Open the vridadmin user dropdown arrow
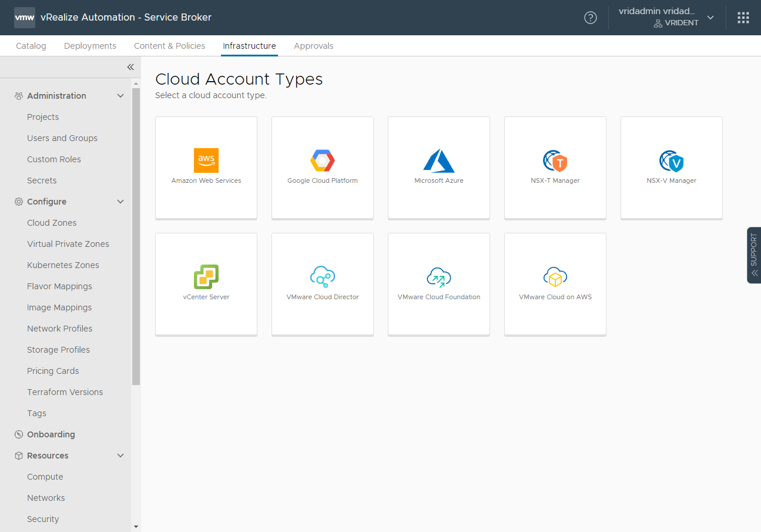761x532 pixels. point(710,18)
